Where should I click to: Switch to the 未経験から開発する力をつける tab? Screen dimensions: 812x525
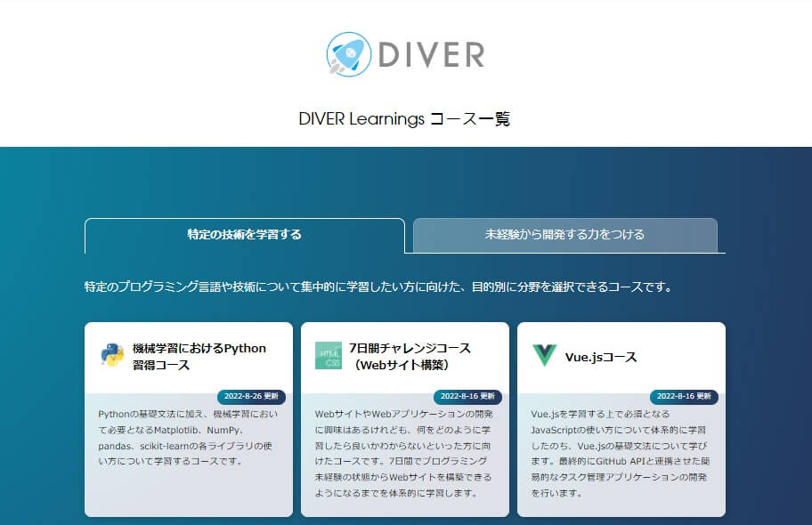click(x=565, y=235)
